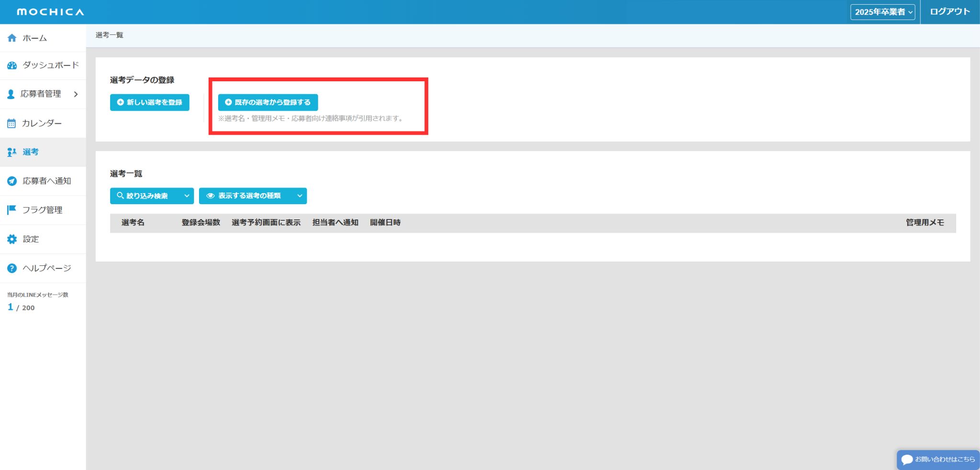This screenshot has width=980, height=470.
Task: Open ダッシュボード from the sidebar
Action: tap(50, 66)
